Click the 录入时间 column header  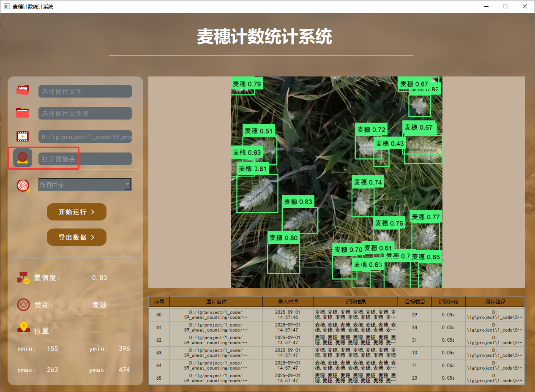tap(288, 302)
